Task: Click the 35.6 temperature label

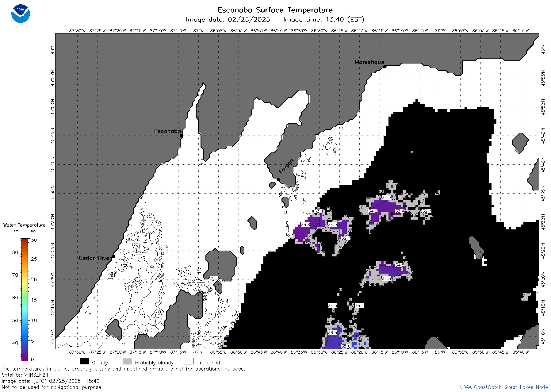Action: point(346,346)
